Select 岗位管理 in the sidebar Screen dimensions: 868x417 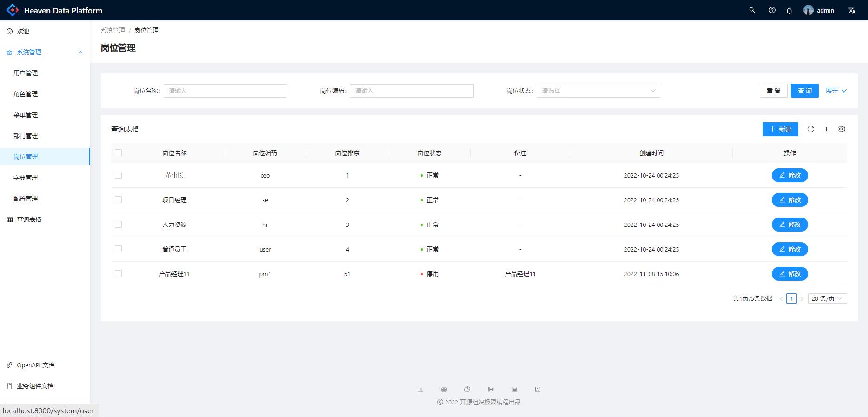(x=45, y=157)
